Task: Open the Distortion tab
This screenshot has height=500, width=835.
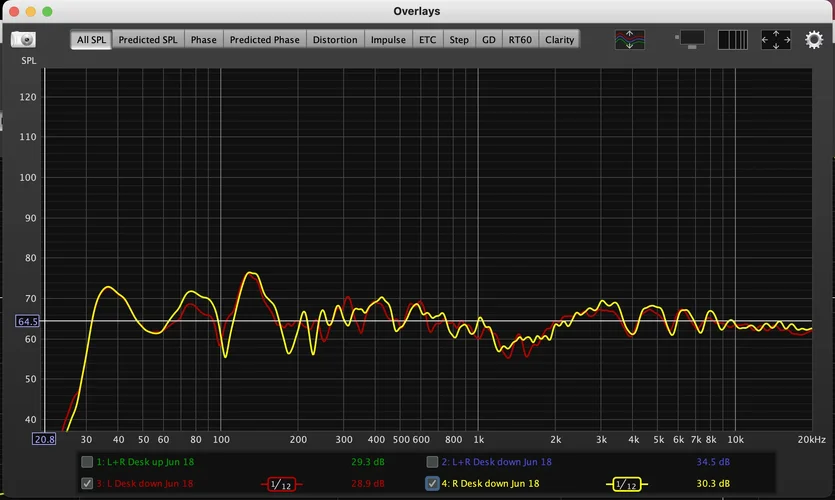Action: coord(334,40)
